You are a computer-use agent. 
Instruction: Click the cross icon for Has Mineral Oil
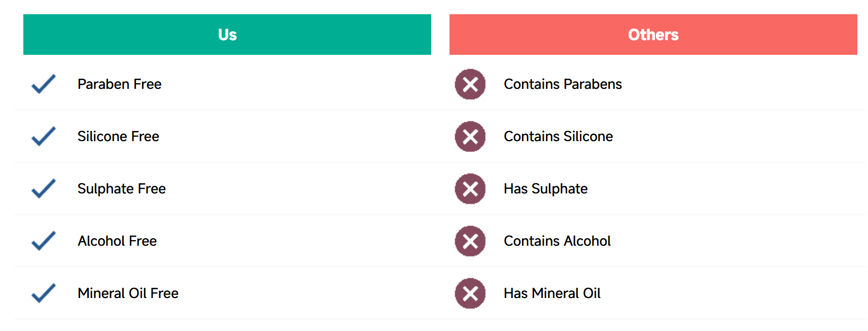470,293
